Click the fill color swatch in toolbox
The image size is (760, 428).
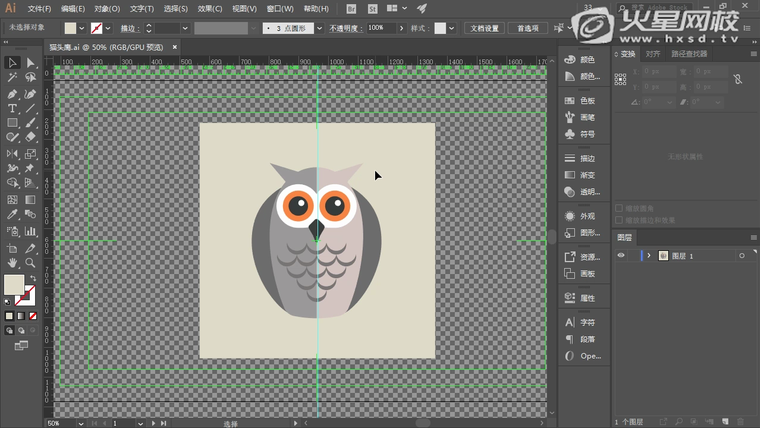tap(14, 285)
